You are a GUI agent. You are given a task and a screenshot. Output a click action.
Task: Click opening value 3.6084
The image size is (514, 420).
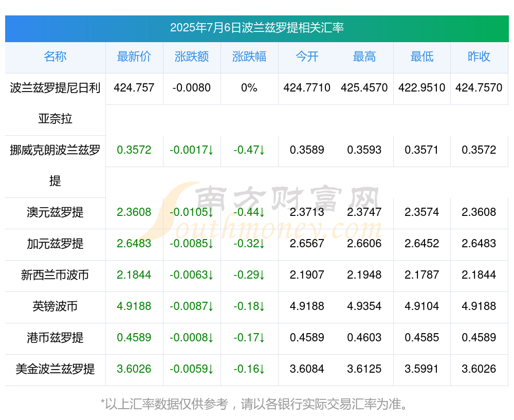(307, 369)
